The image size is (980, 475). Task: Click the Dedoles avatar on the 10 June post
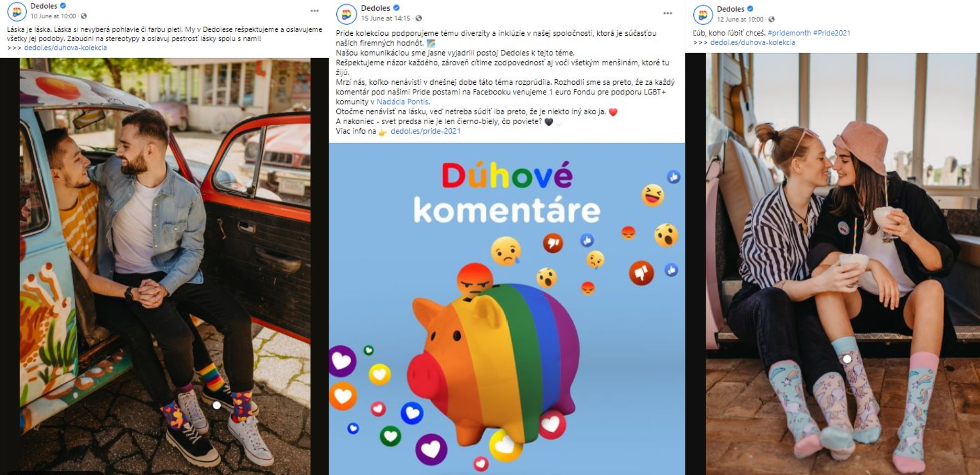click(17, 11)
